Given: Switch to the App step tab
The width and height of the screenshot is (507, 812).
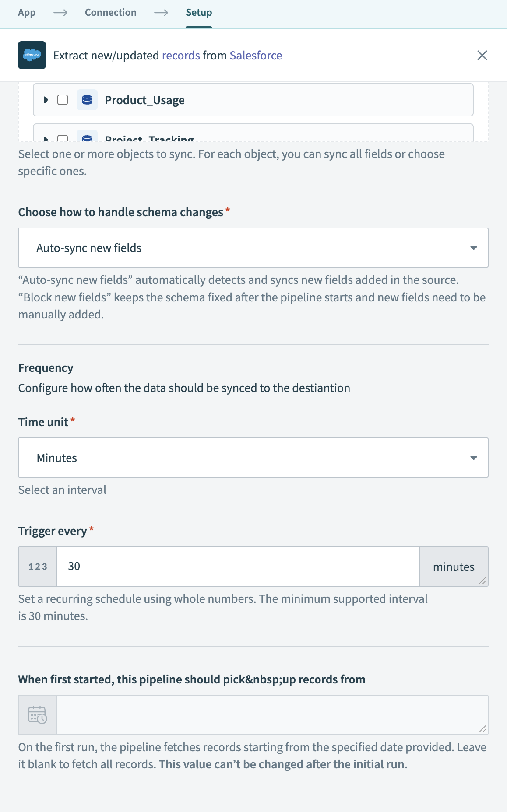Looking at the screenshot, I should click(27, 13).
